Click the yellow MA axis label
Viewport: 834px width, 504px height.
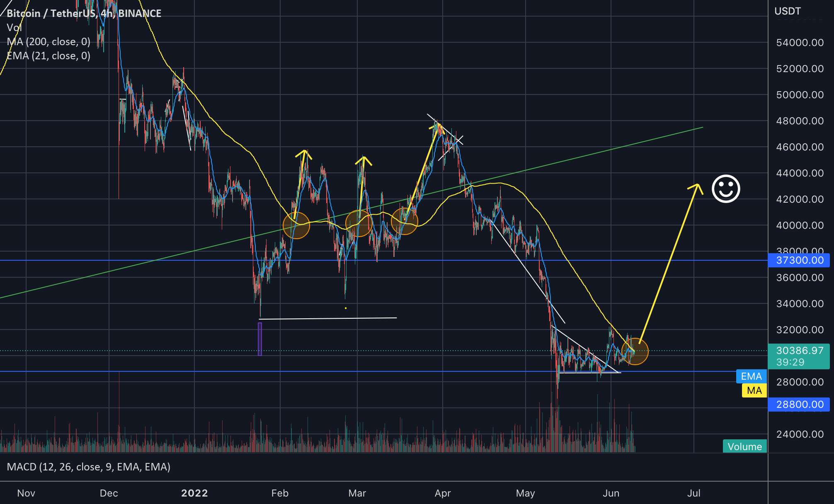(x=754, y=390)
